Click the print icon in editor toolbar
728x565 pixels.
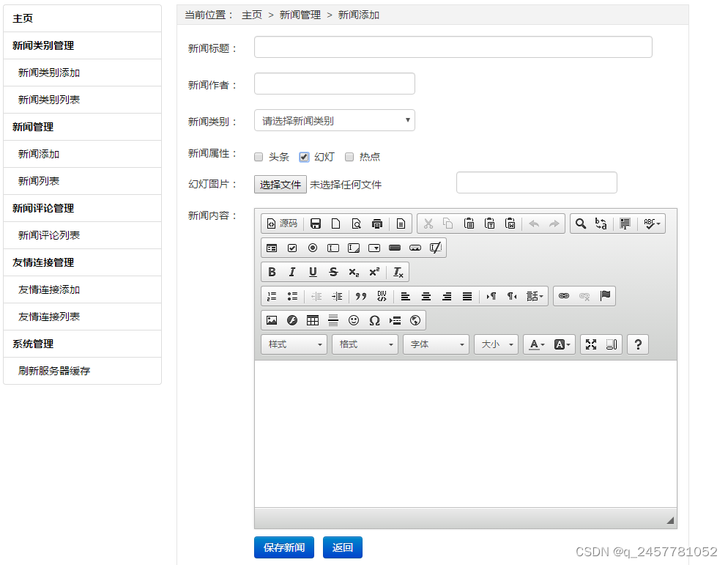click(377, 224)
